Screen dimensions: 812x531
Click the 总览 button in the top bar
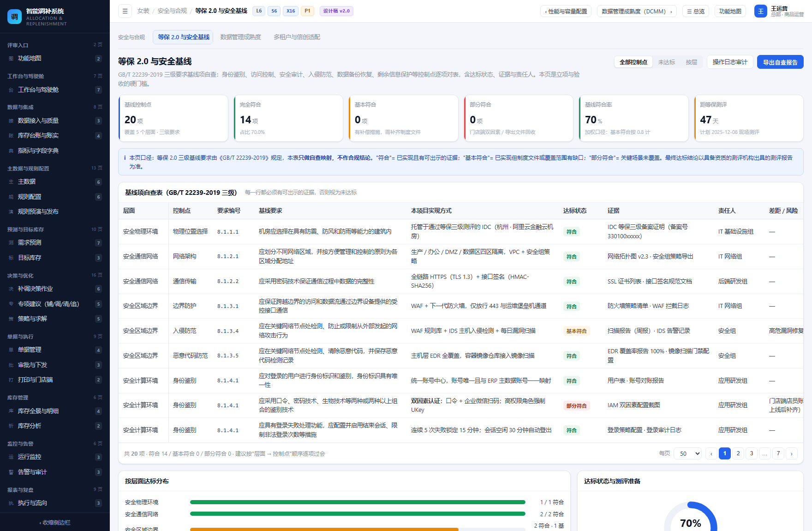[x=696, y=12]
